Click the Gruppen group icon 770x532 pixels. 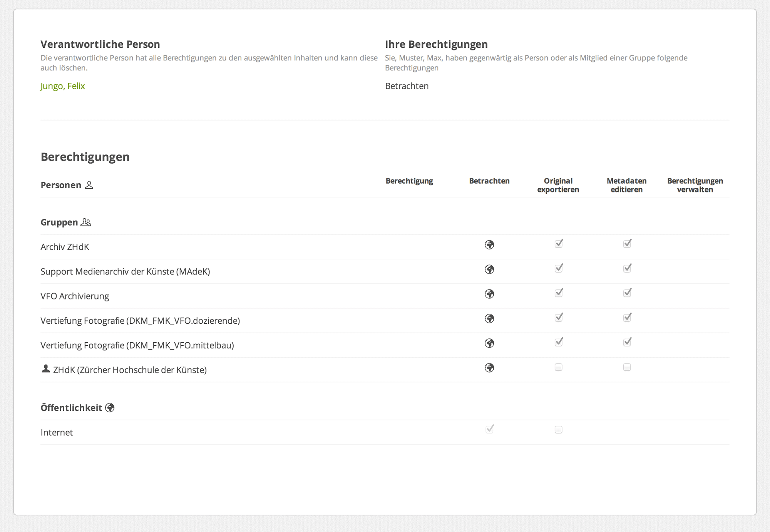point(86,223)
